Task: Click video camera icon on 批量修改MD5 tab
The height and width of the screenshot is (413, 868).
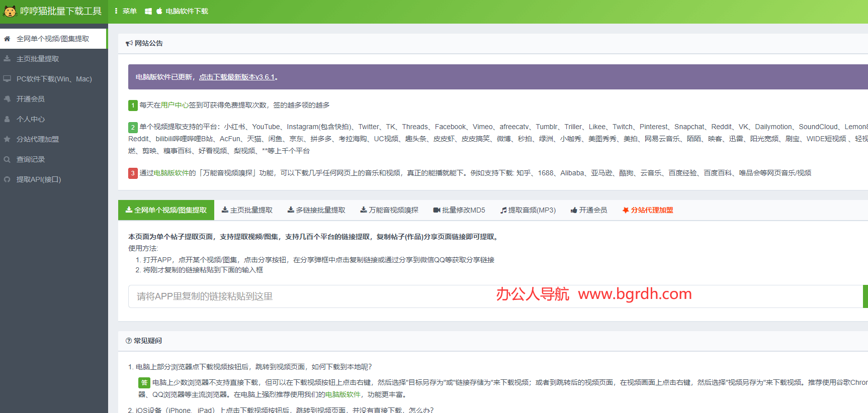Action: coord(437,210)
